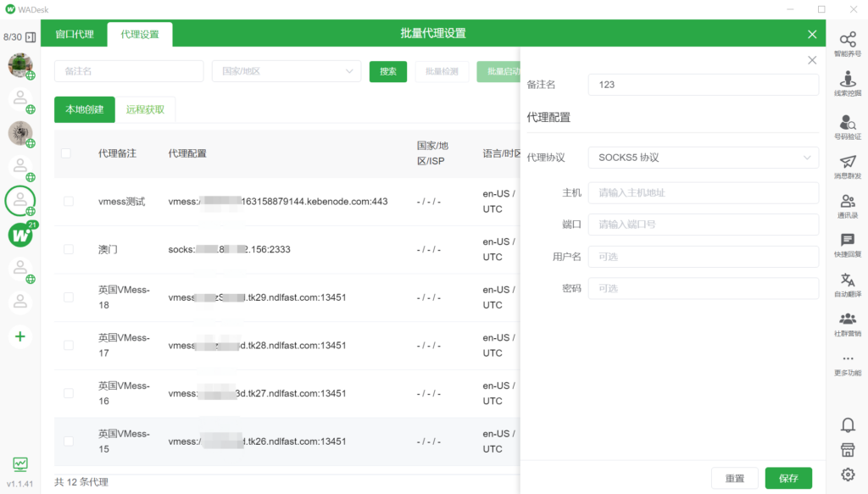Click the 主机 host address field
Screen dimensions: 868x494
pyautogui.click(x=703, y=193)
